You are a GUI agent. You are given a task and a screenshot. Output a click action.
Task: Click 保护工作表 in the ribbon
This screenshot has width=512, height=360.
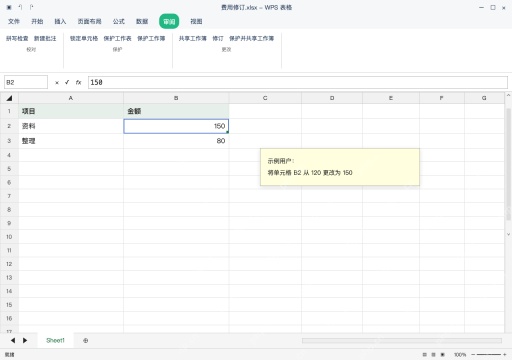117,39
